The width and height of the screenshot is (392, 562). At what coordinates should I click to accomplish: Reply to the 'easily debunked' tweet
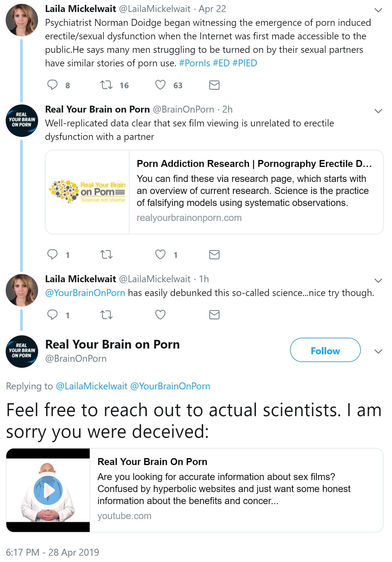click(52, 315)
